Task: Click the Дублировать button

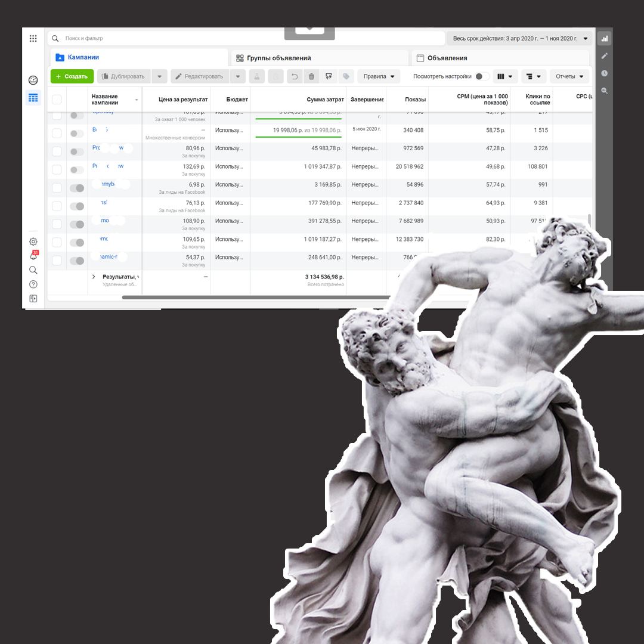Action: (123, 76)
